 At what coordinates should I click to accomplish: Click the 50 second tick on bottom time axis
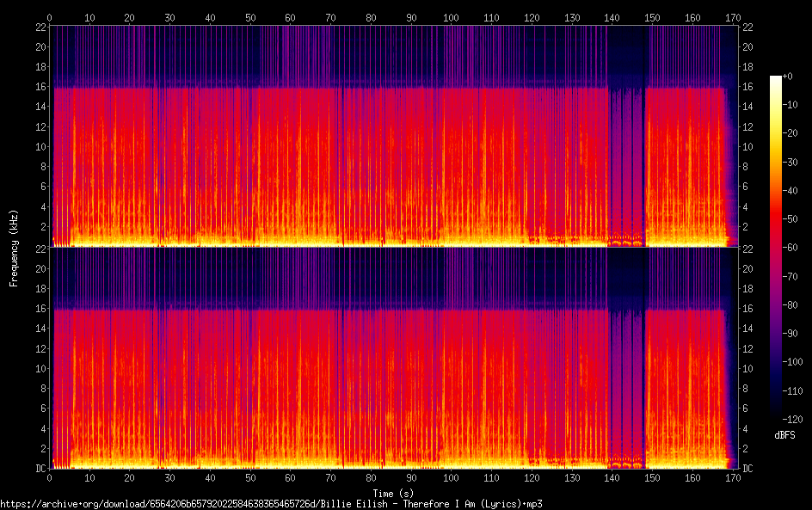point(250,477)
